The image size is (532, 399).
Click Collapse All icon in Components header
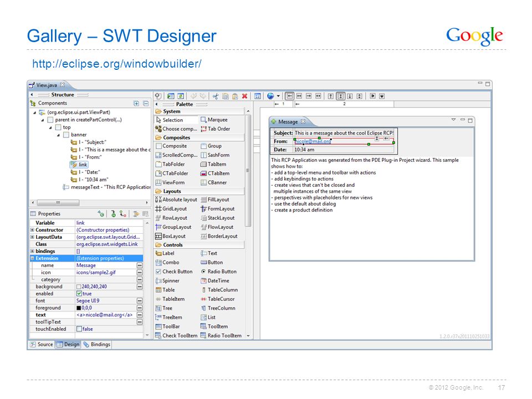coord(146,104)
